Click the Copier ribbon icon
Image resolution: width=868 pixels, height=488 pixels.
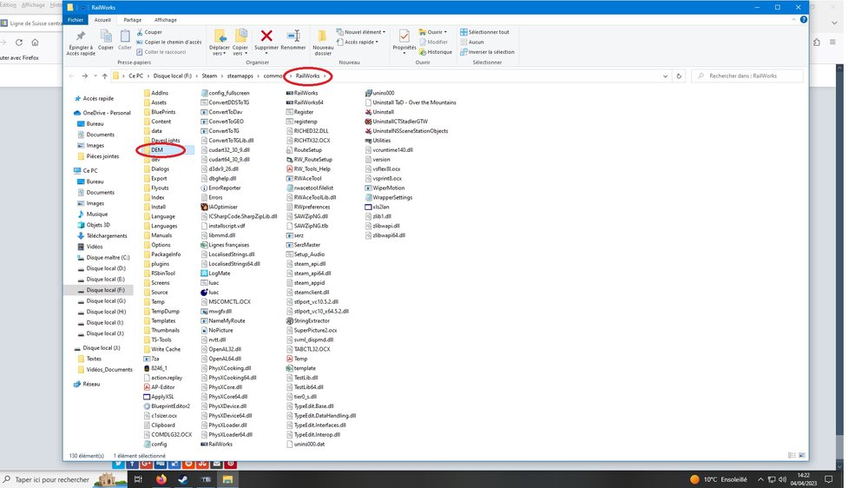(106, 36)
